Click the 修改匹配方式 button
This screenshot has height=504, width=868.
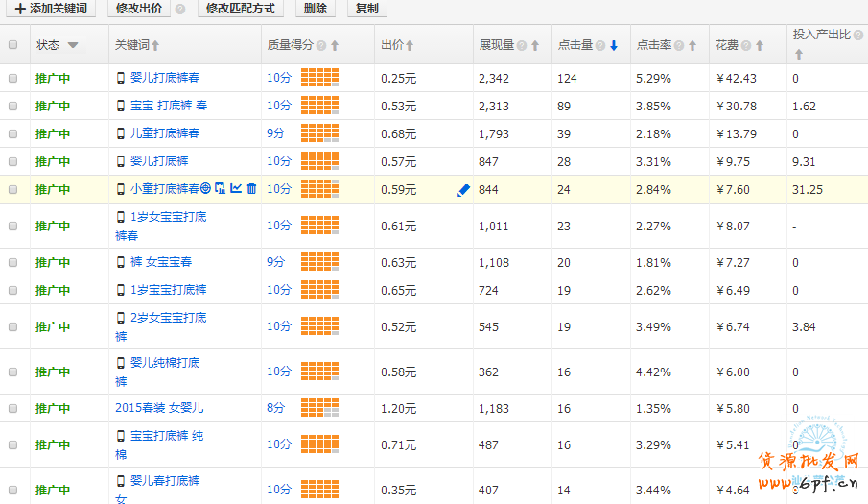tap(240, 9)
